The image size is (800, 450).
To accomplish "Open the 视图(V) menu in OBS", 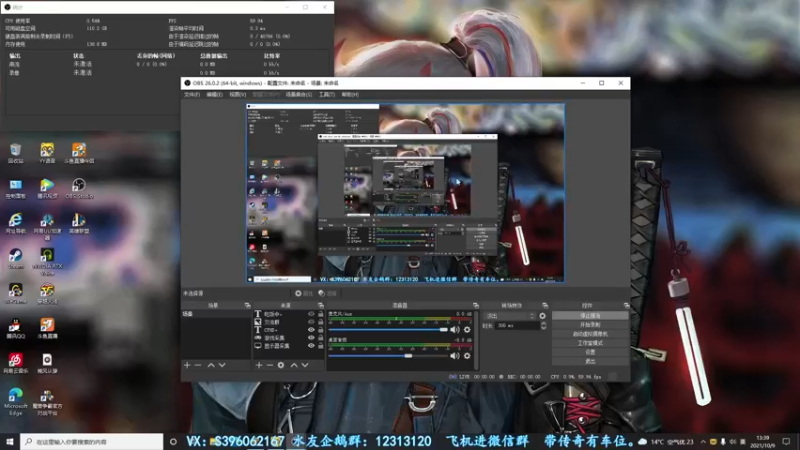I will pyautogui.click(x=238, y=94).
